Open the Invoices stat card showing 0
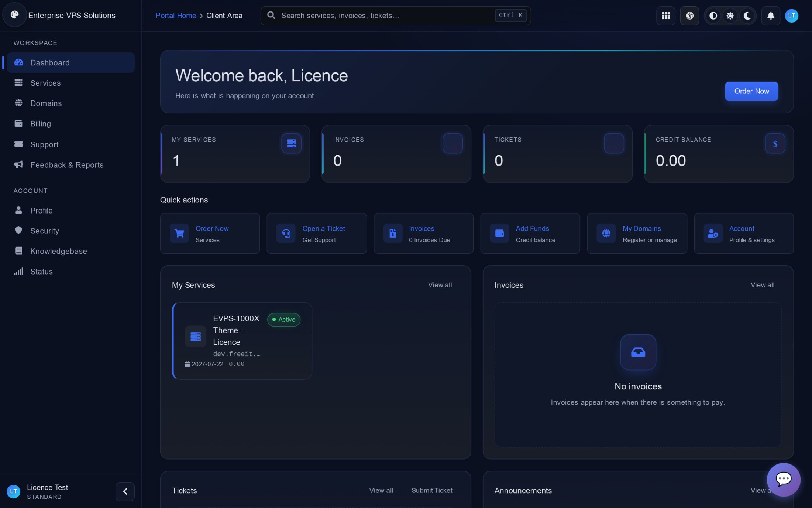Screen dimensions: 812x508 point(396,154)
